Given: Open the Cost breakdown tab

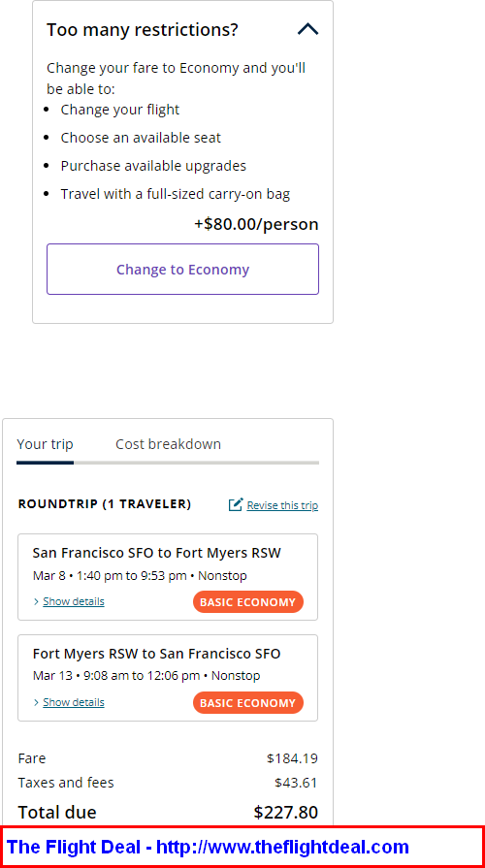Looking at the screenshot, I should [x=169, y=444].
